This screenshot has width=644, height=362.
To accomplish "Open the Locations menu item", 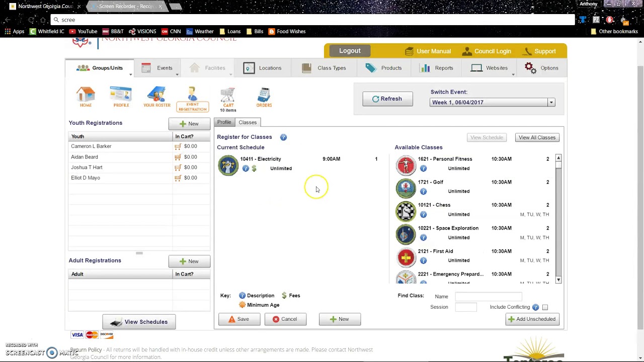I will click(262, 68).
